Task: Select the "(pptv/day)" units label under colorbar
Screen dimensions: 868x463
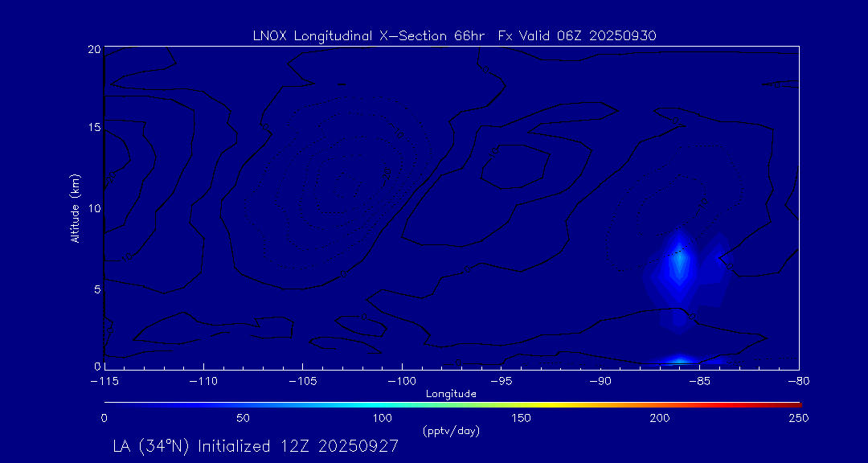Action: (x=451, y=431)
